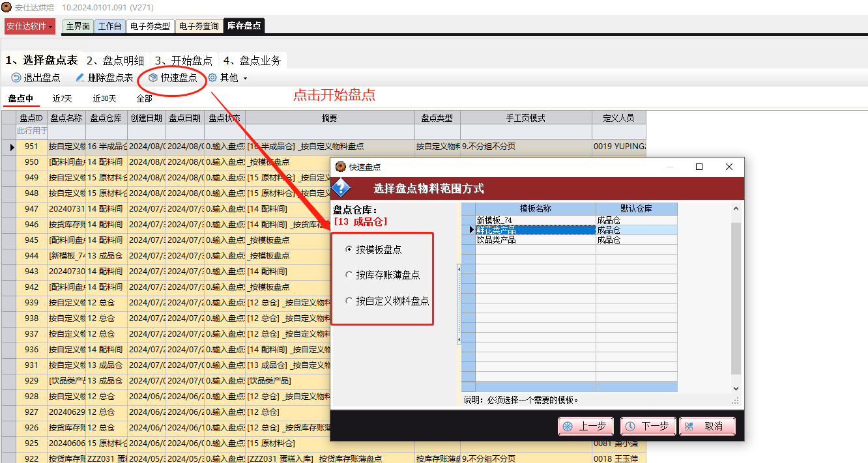Expand the 其他 dropdown arrow
Screen dimensions: 868x463
(x=245, y=79)
